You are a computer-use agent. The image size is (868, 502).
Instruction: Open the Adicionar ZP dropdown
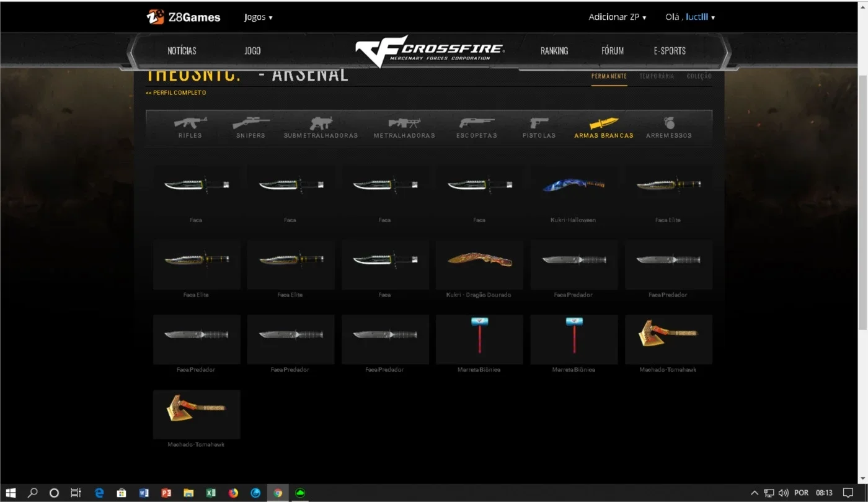(x=617, y=17)
